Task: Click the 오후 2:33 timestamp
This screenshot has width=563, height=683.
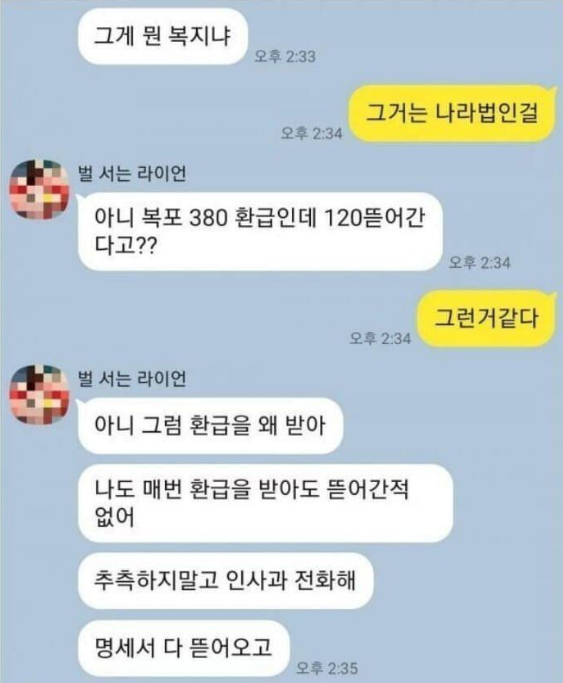Action: (x=285, y=57)
